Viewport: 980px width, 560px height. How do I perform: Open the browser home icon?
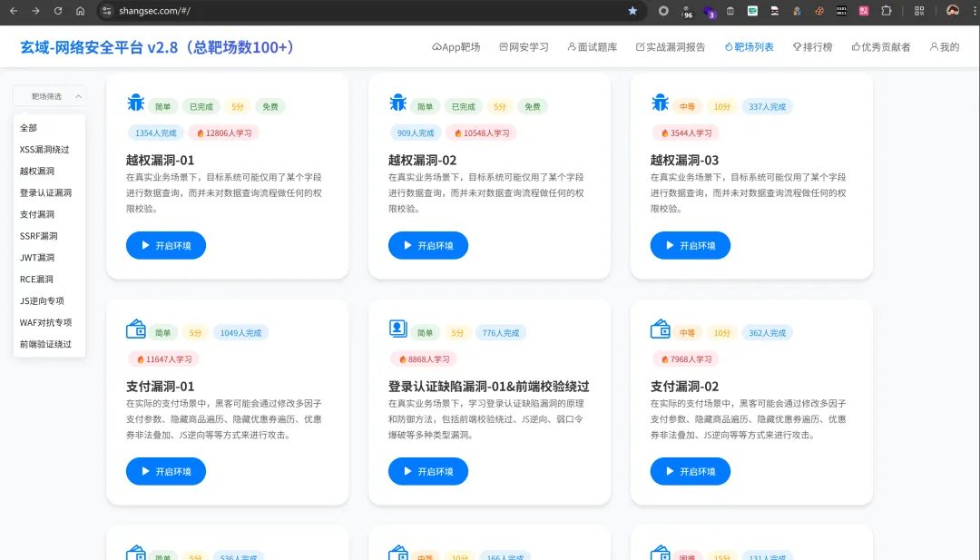(x=80, y=11)
